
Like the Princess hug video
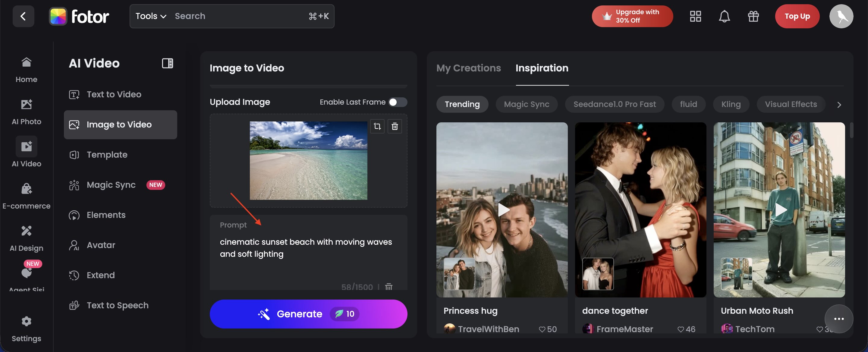(542, 329)
